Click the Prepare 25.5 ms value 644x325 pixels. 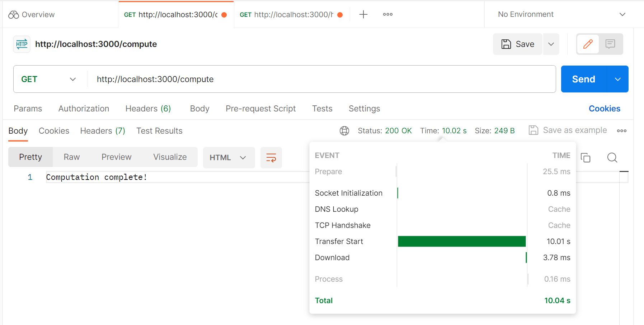click(556, 172)
